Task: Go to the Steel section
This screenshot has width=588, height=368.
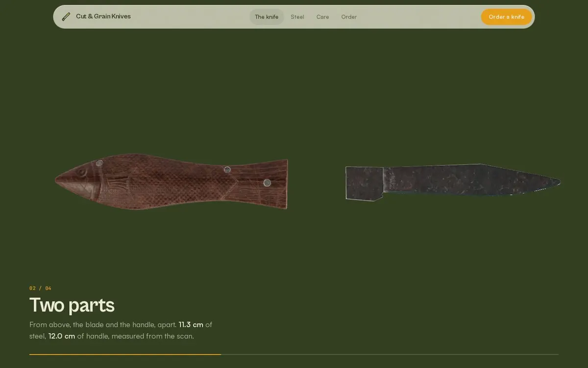Action: pos(297,17)
